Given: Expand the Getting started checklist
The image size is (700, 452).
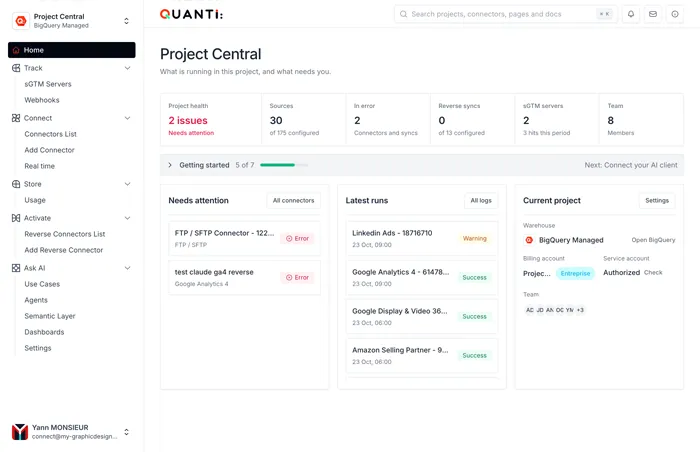Looking at the screenshot, I should tap(170, 165).
